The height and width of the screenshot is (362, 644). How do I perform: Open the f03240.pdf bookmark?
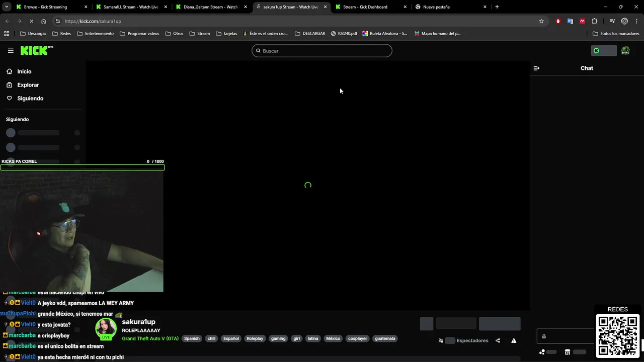coord(344,34)
